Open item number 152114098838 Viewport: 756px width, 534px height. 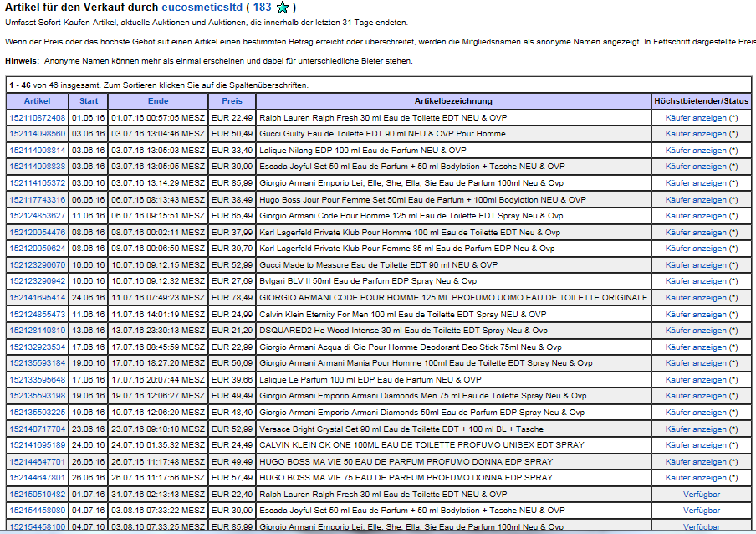click(x=38, y=167)
